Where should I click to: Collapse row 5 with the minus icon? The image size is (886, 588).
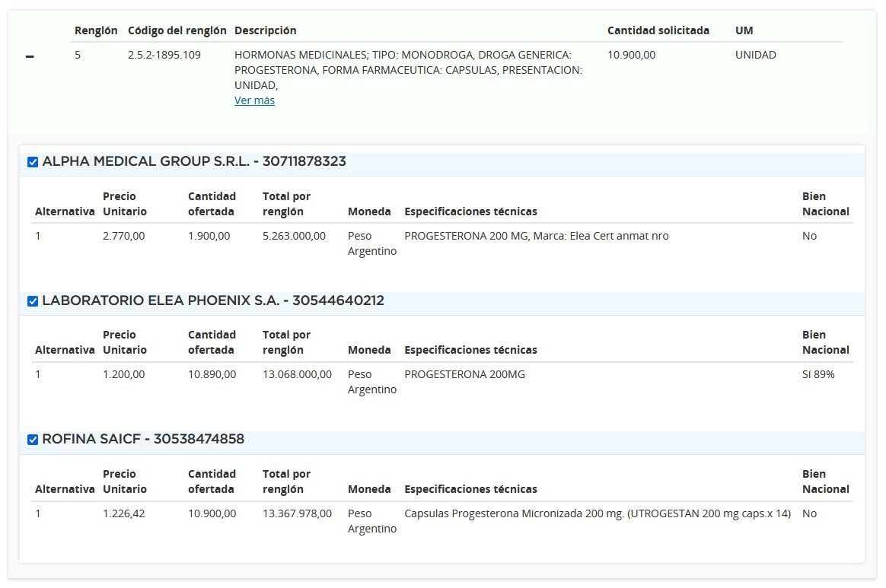(30, 57)
